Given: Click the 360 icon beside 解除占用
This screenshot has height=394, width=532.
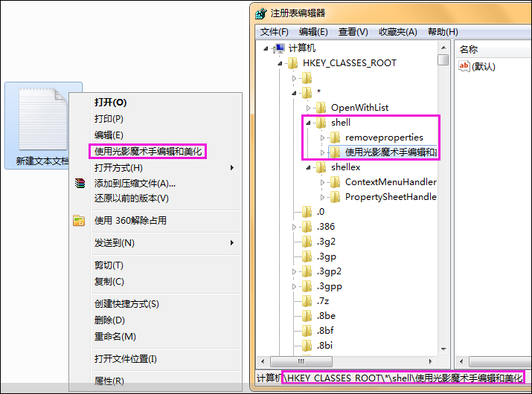Looking at the screenshot, I should tap(79, 220).
